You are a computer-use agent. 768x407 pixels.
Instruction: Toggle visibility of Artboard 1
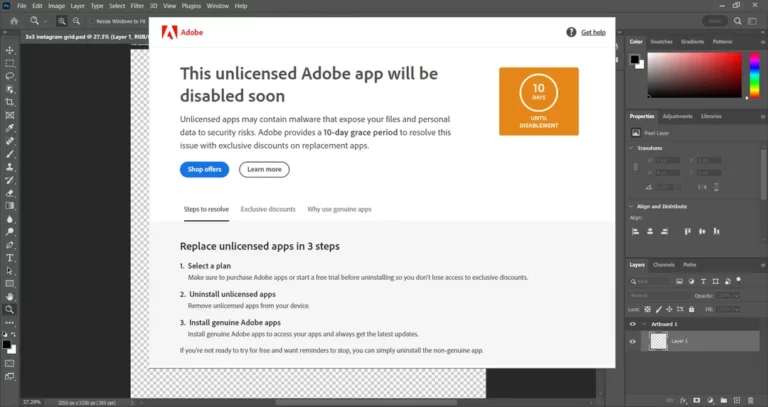pyautogui.click(x=632, y=324)
